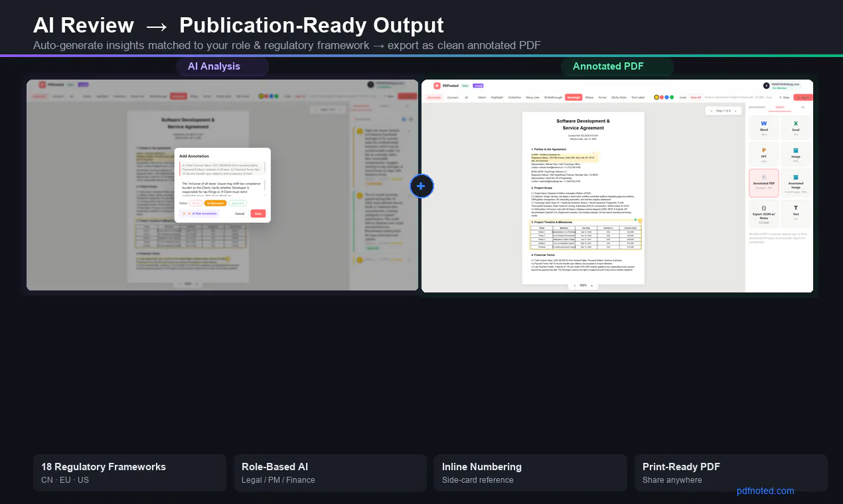Click the highlighted client address block

(x=565, y=157)
